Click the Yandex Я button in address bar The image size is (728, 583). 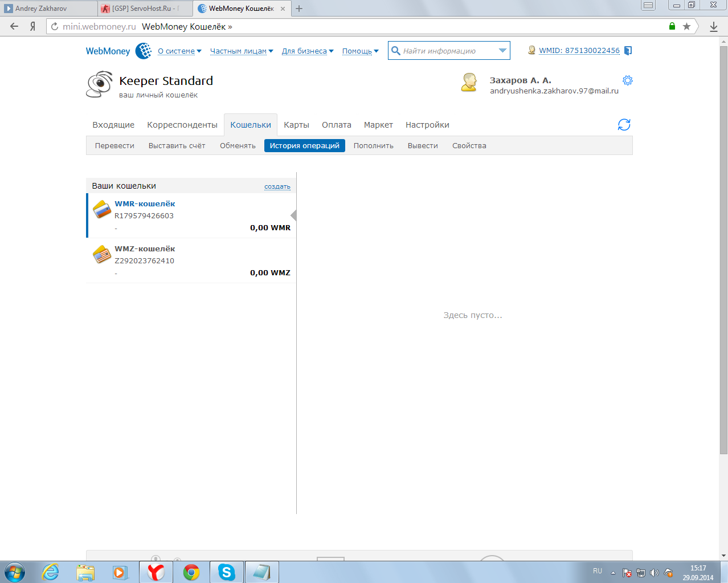(33, 26)
